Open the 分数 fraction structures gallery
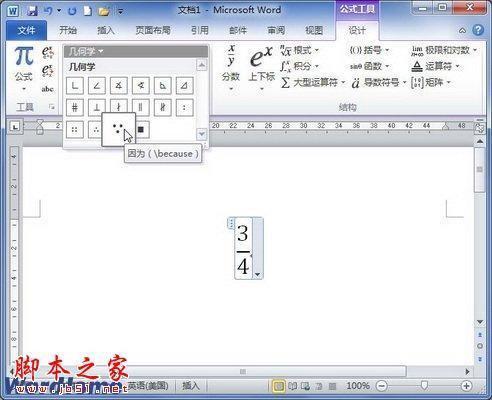The image size is (492, 400). (231, 68)
